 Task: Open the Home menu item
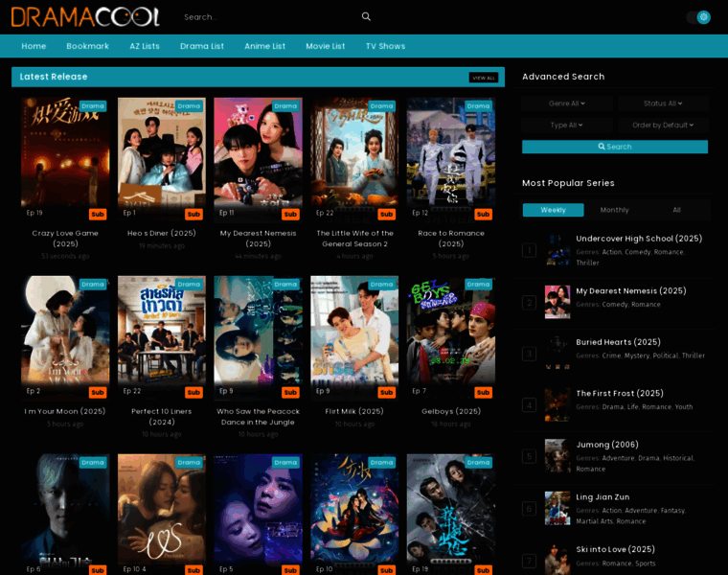click(x=34, y=46)
